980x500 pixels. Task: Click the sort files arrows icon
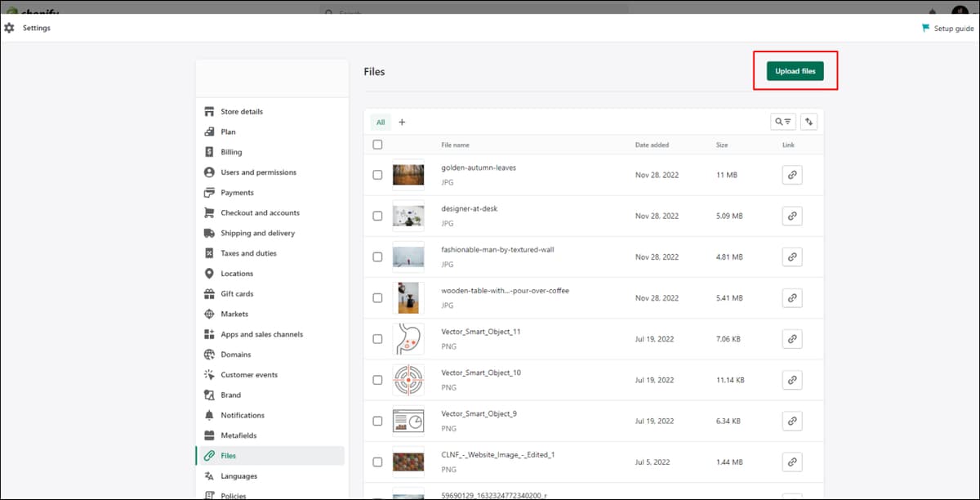click(x=809, y=122)
